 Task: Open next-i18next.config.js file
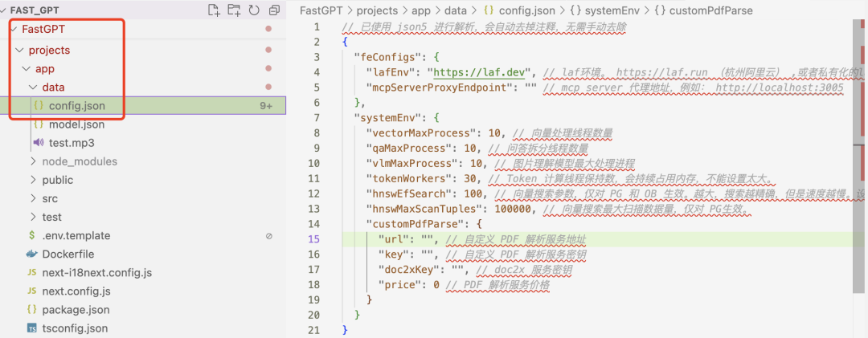pos(97,273)
